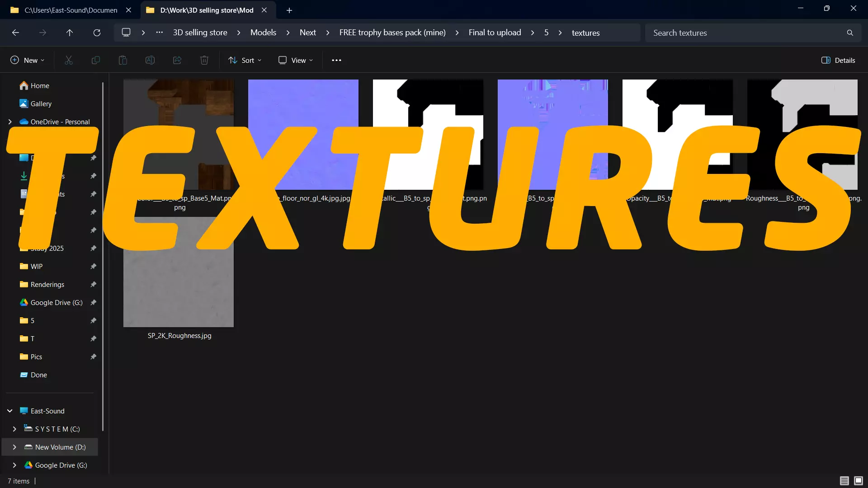Expand the New Volume (D:) tree node
Screen dimensions: 868x488
[x=14, y=447]
